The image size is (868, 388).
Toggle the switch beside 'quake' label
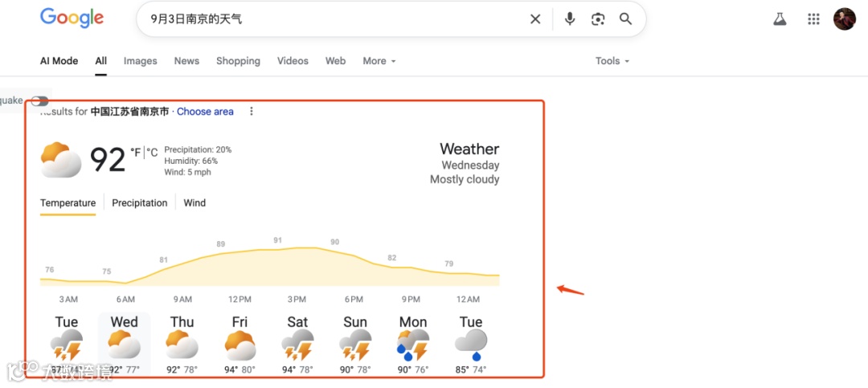tap(40, 100)
